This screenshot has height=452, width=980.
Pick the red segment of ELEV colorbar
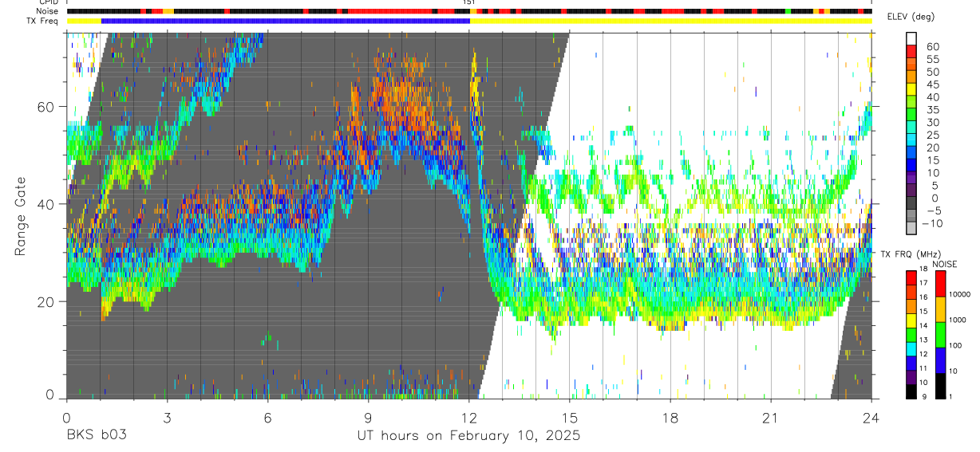pos(911,51)
